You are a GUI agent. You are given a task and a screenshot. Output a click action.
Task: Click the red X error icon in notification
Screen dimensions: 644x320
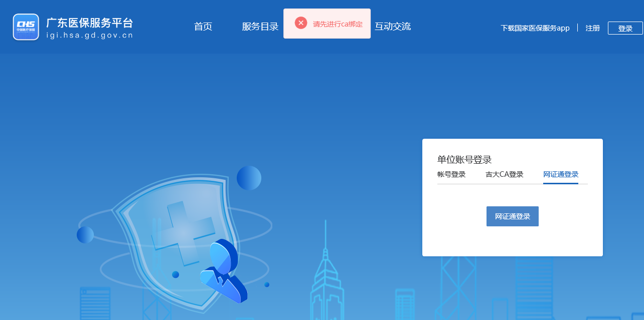click(301, 23)
